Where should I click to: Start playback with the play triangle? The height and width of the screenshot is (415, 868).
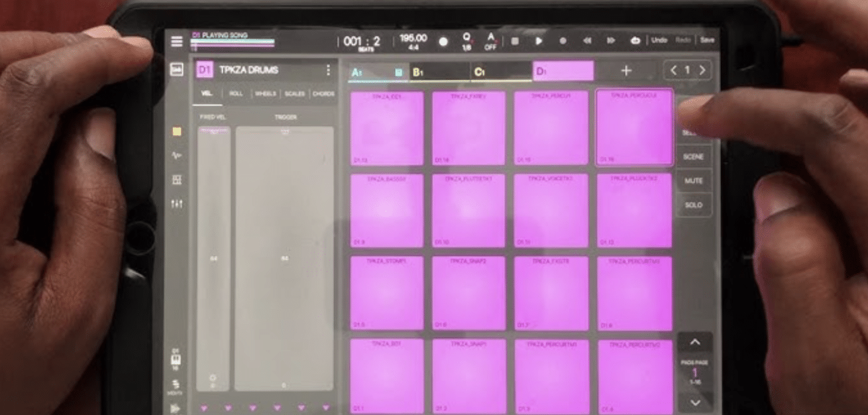539,40
